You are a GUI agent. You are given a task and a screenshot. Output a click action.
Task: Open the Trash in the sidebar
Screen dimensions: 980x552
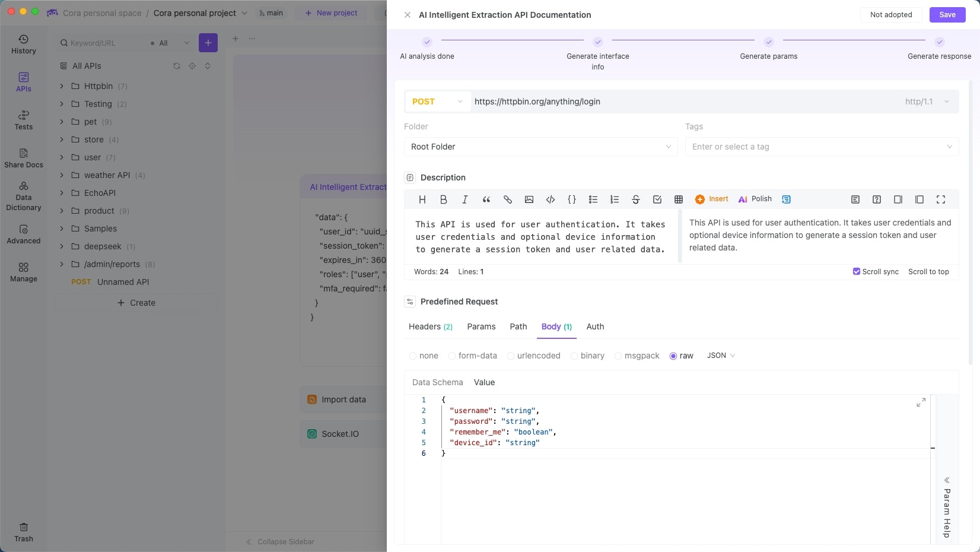24,532
